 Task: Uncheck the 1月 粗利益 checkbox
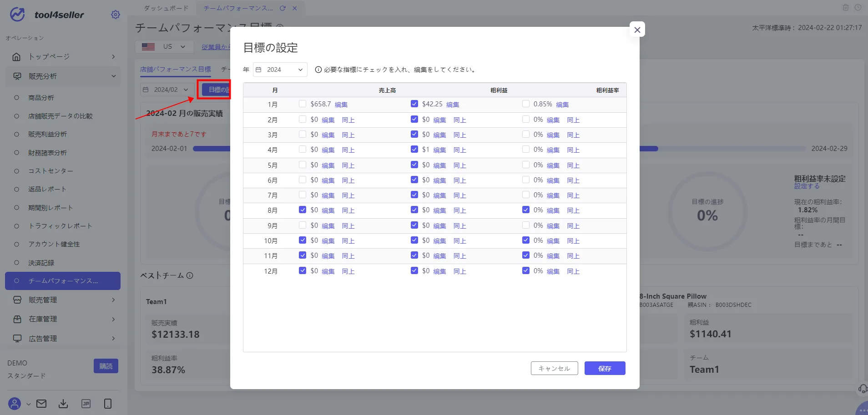click(414, 104)
